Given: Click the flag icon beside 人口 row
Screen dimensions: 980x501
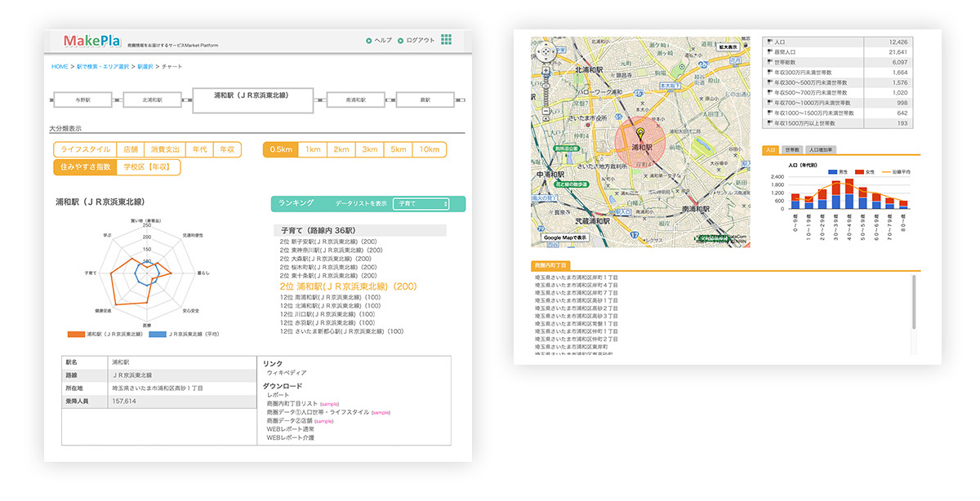Looking at the screenshot, I should click(x=769, y=41).
